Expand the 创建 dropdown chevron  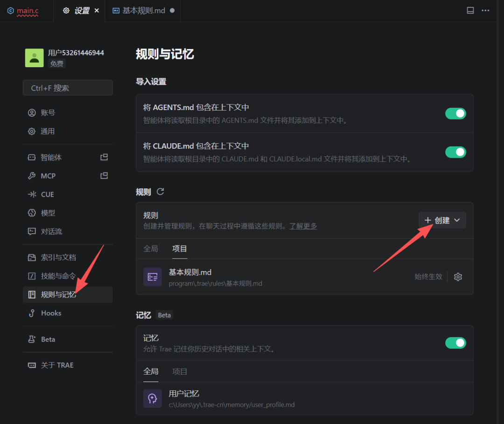[457, 220]
